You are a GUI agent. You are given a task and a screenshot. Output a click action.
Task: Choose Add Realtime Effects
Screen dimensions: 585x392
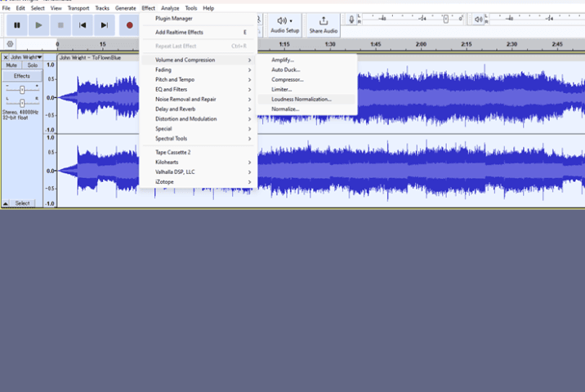198,33
